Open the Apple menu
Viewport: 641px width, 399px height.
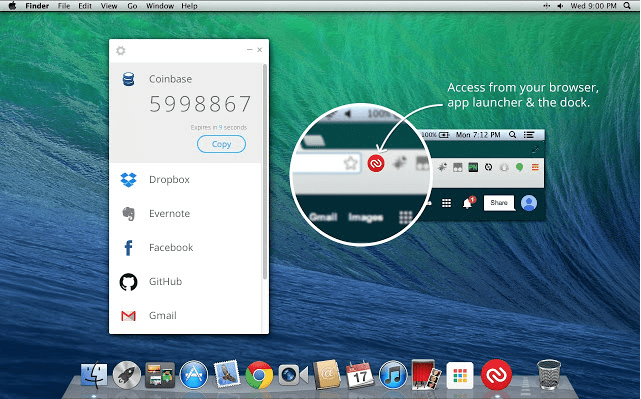(x=12, y=6)
